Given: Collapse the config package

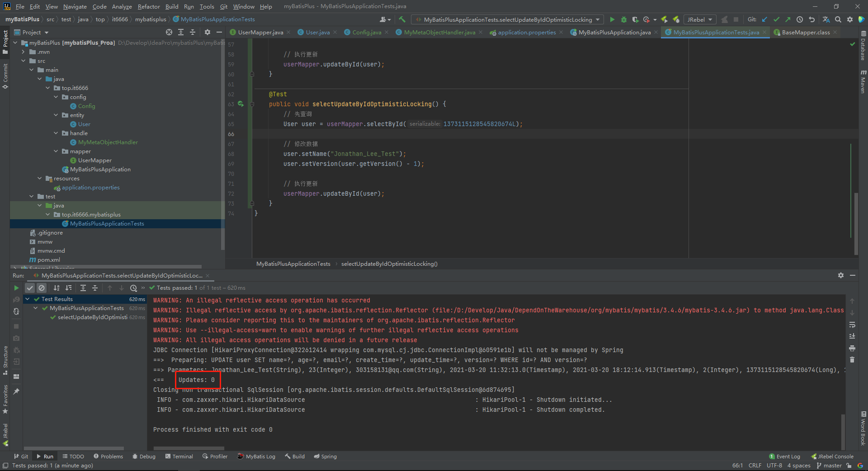Looking at the screenshot, I should pyautogui.click(x=56, y=97).
